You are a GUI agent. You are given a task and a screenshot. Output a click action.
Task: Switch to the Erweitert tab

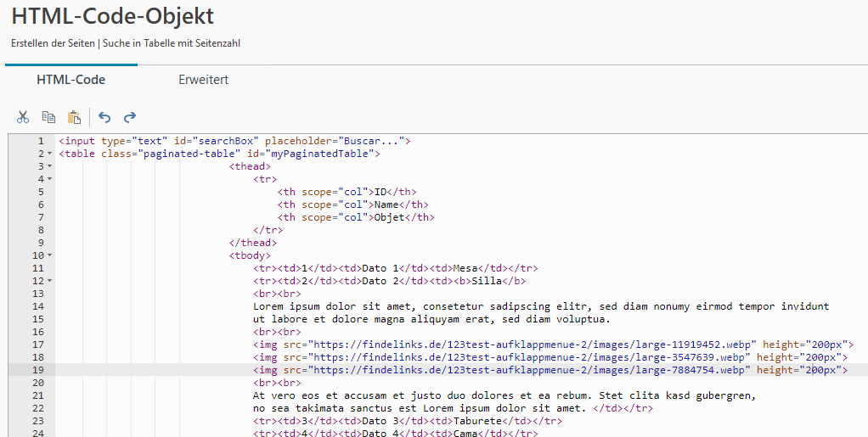pos(203,80)
